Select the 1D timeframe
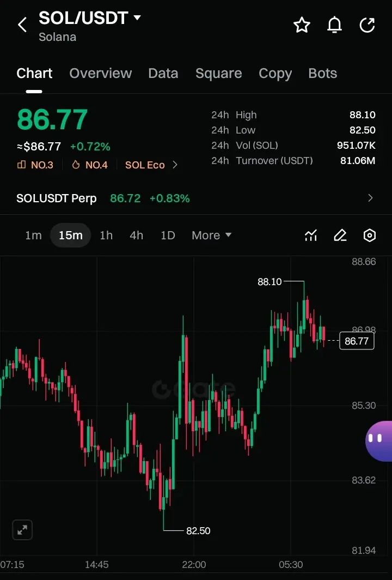This screenshot has width=392, height=580. (168, 235)
